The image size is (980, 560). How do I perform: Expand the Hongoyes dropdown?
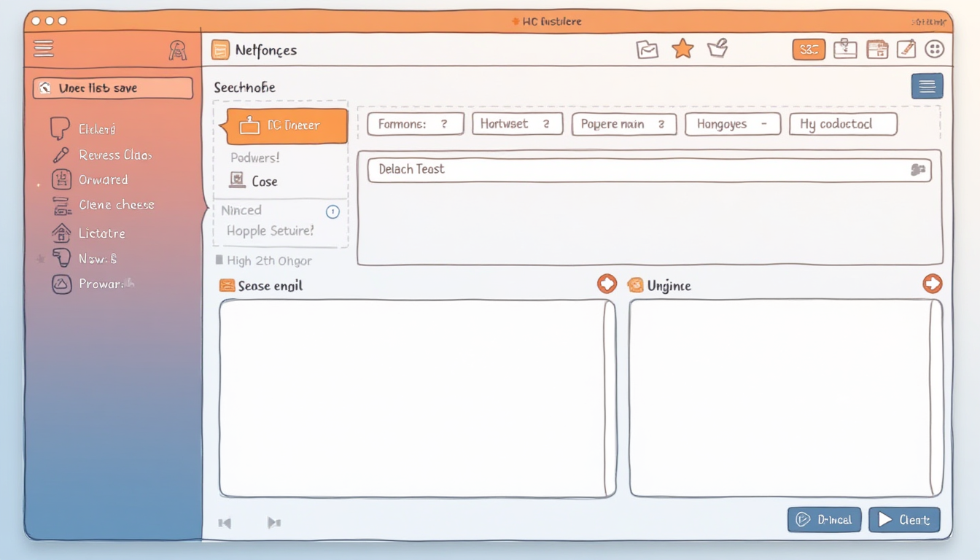point(732,124)
